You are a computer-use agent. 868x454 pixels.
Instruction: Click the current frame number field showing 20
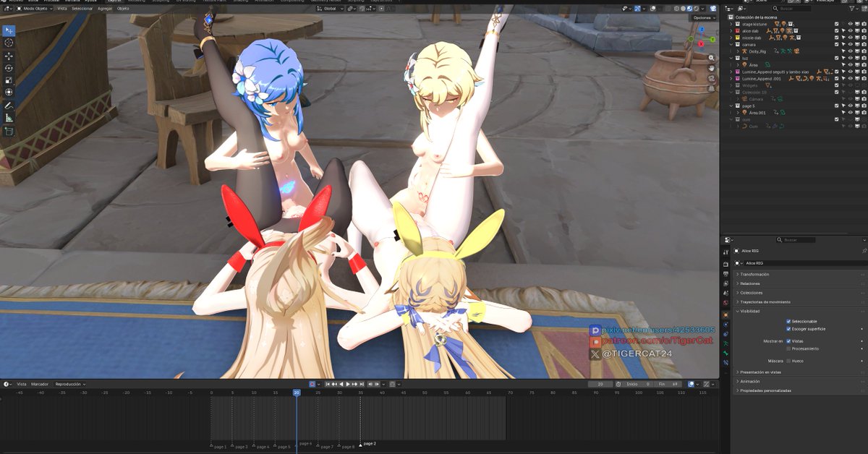[600, 384]
